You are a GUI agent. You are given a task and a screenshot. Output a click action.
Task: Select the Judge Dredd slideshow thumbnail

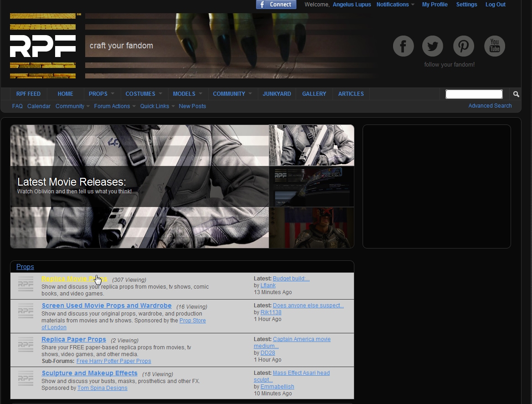pos(312,228)
